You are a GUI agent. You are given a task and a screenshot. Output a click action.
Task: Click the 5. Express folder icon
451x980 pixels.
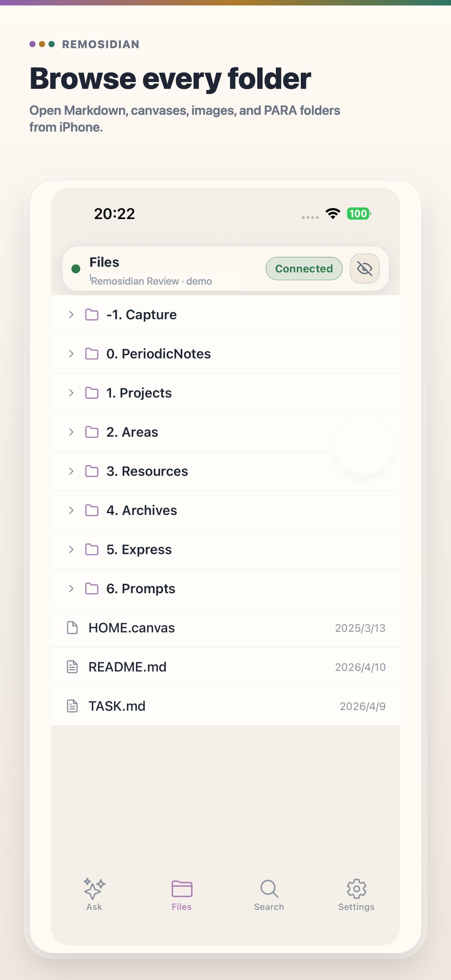point(92,550)
